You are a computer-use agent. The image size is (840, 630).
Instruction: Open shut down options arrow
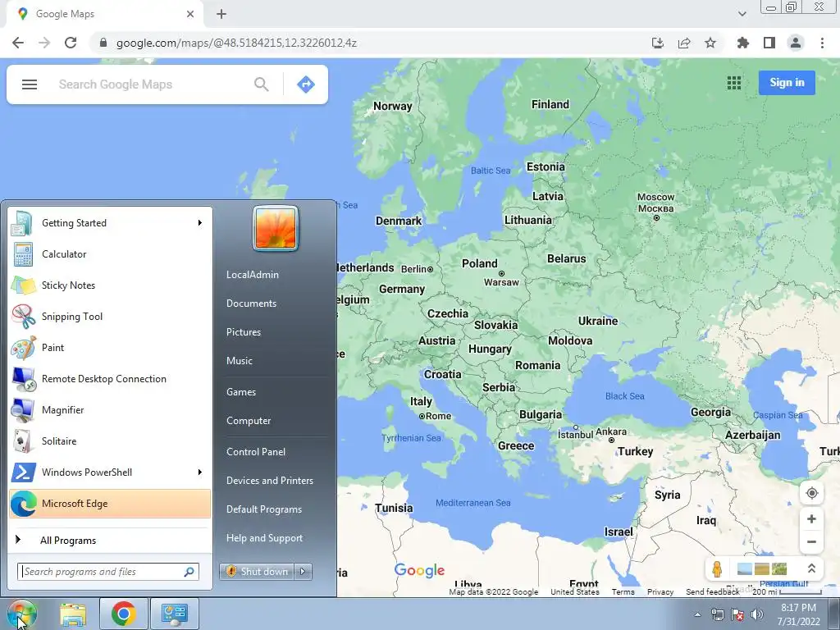303,572
